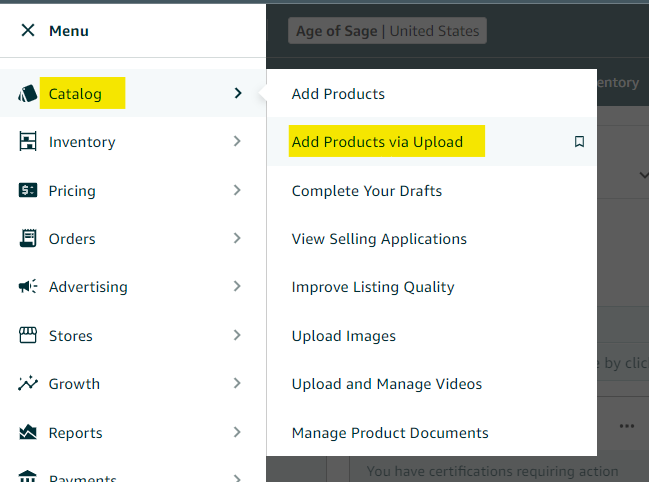Close the menu with the X icon

coord(27,31)
